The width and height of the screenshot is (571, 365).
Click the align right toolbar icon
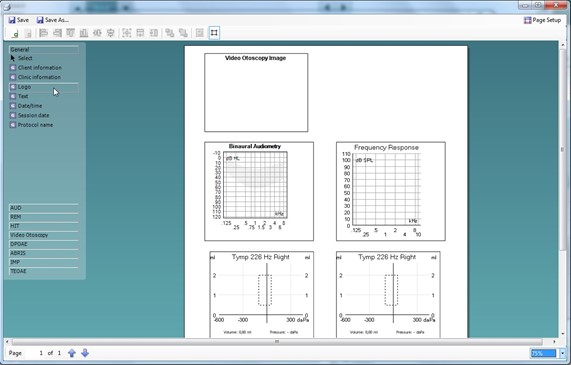[57, 33]
